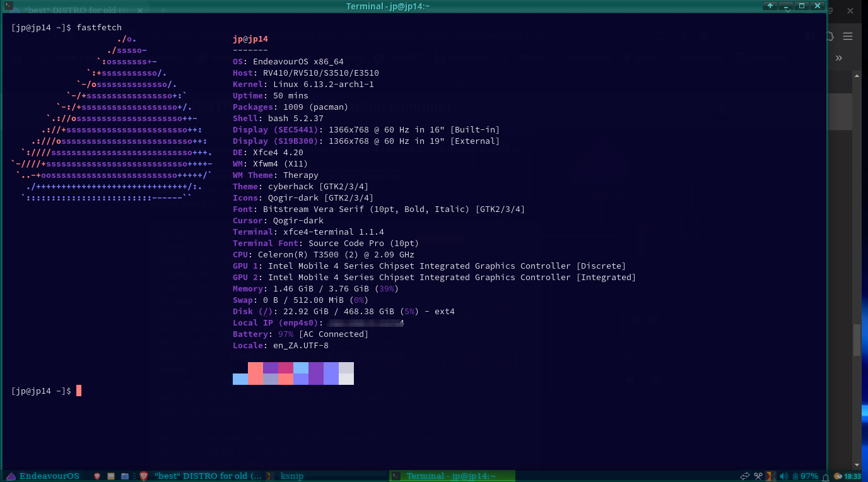Click the terminal prompt cursor block
The width and height of the screenshot is (868, 482).
point(79,391)
